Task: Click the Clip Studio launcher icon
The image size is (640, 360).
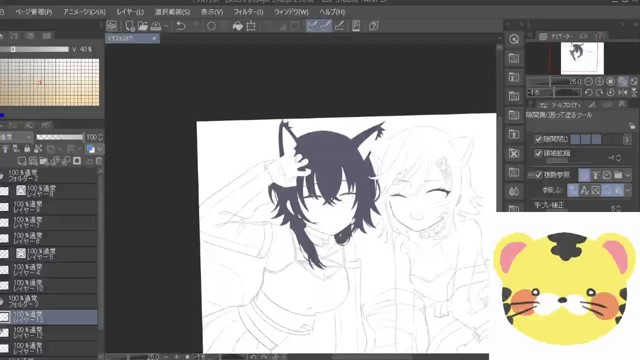Action: [111, 26]
